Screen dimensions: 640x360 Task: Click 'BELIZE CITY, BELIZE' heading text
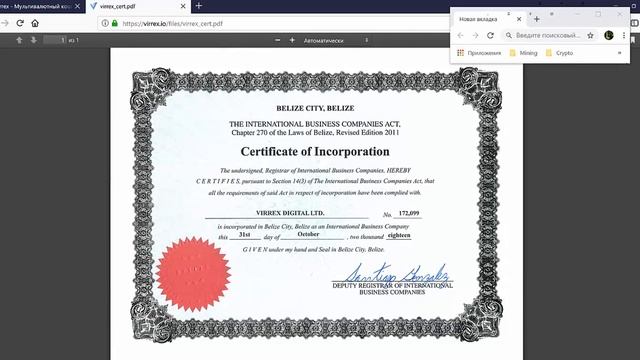point(315,108)
